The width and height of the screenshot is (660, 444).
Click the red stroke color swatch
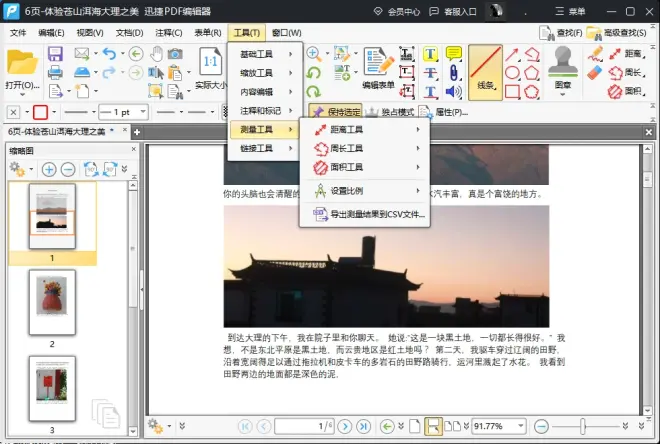pos(41,112)
